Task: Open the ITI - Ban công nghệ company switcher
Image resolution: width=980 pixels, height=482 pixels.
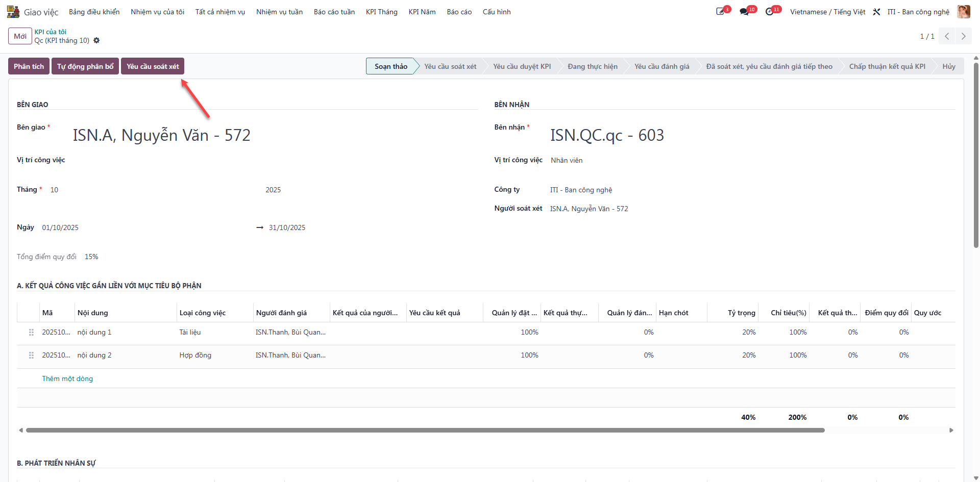Action: click(918, 12)
